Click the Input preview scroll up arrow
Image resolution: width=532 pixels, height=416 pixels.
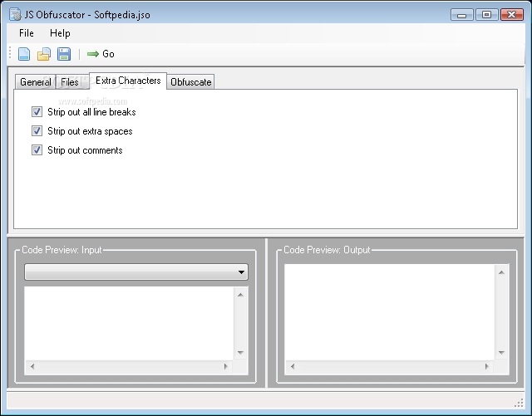click(x=240, y=295)
